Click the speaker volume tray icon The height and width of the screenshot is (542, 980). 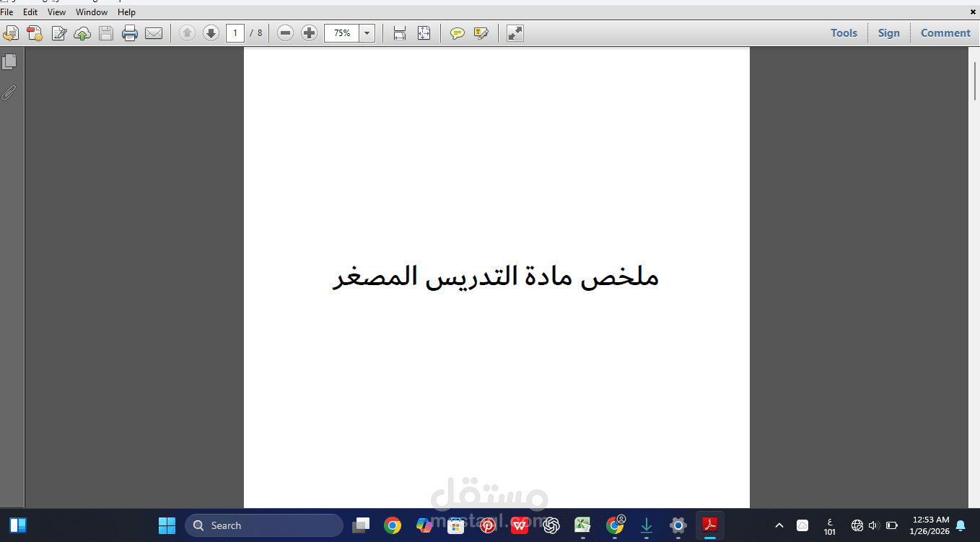[x=874, y=525]
